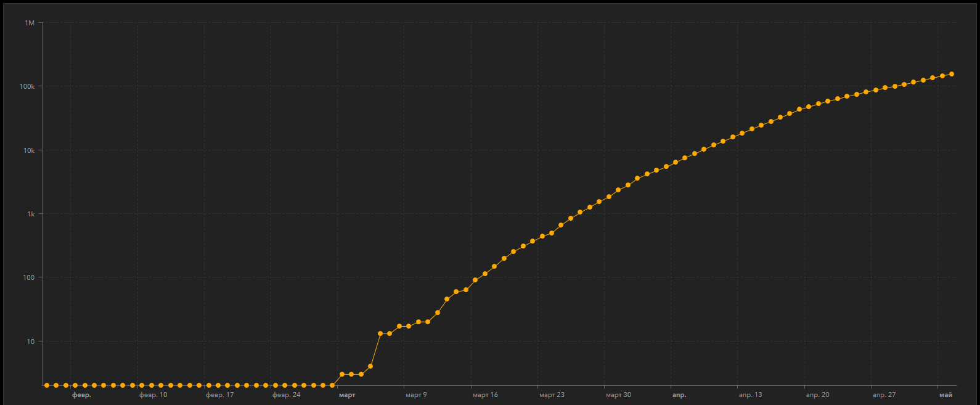The image size is (980, 405).
Task: Select the март 16 date label
Action: (x=485, y=395)
